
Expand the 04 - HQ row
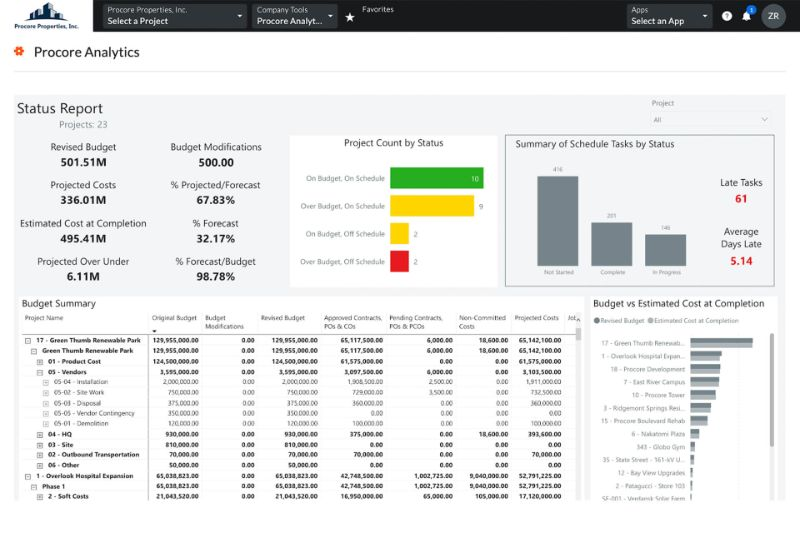pyautogui.click(x=40, y=435)
